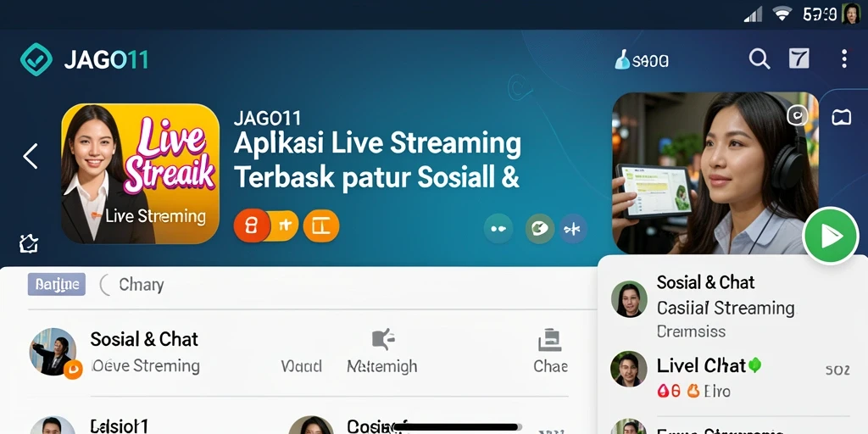Click the Sosial & Chat row avatar
Screen dimensions: 868x434
click(x=53, y=352)
